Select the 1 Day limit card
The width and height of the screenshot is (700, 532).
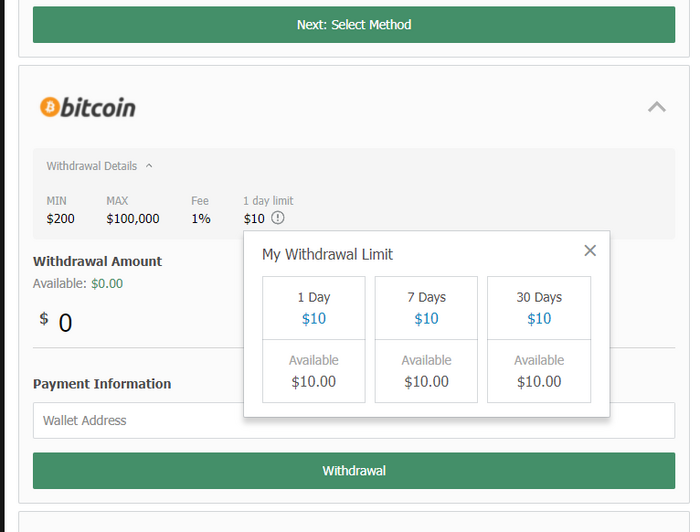(314, 308)
